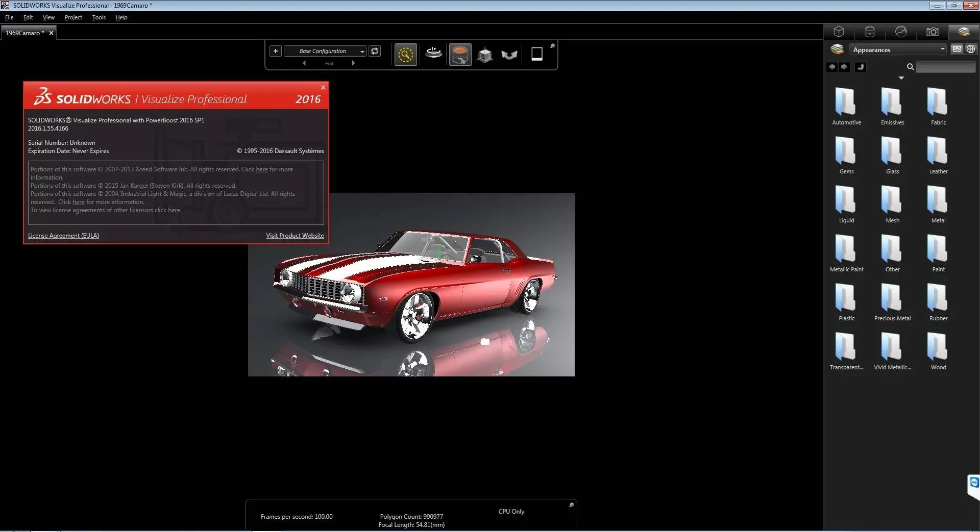Open the Metallic Paint folder
Image resolution: width=980 pixels, height=532 pixels.
(846, 253)
